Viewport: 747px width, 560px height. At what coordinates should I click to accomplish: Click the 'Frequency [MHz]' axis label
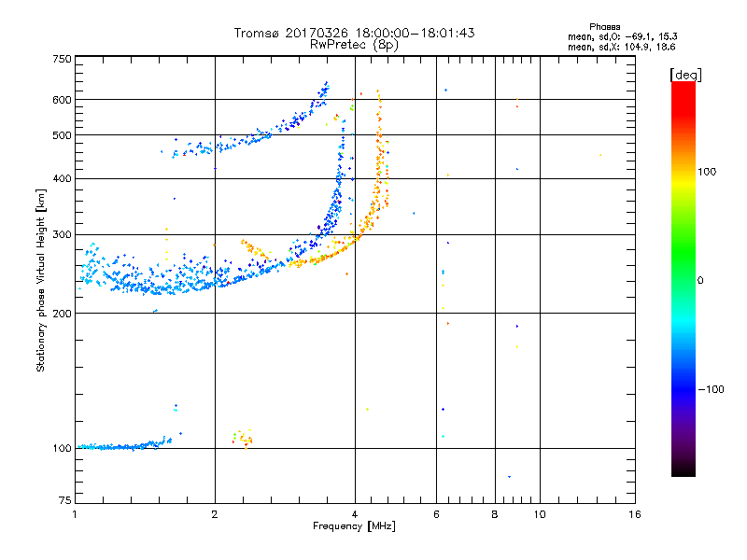click(354, 526)
